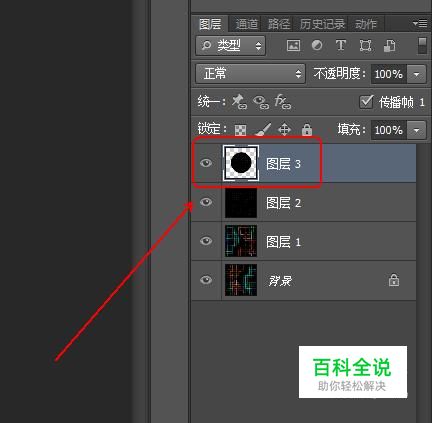Screen dimensions: 432x423
Task: Click unify layer position icon
Action: [239, 102]
